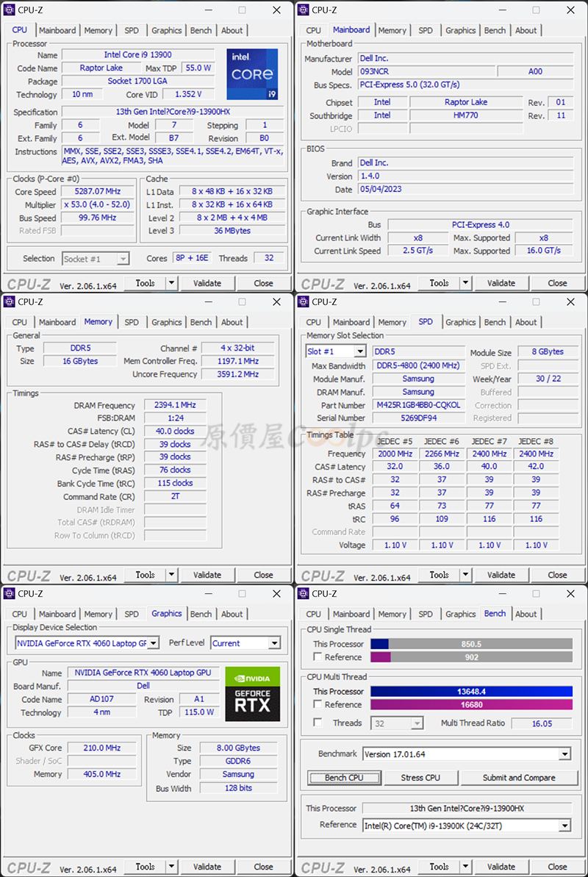588x877 pixels.
Task: Switch to Graphics tab in the SPD tab window
Action: 460,322
